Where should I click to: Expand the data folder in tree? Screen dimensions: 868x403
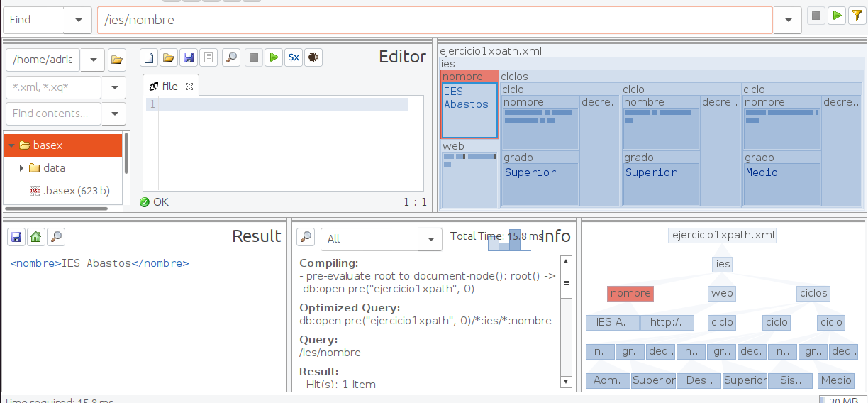point(22,168)
